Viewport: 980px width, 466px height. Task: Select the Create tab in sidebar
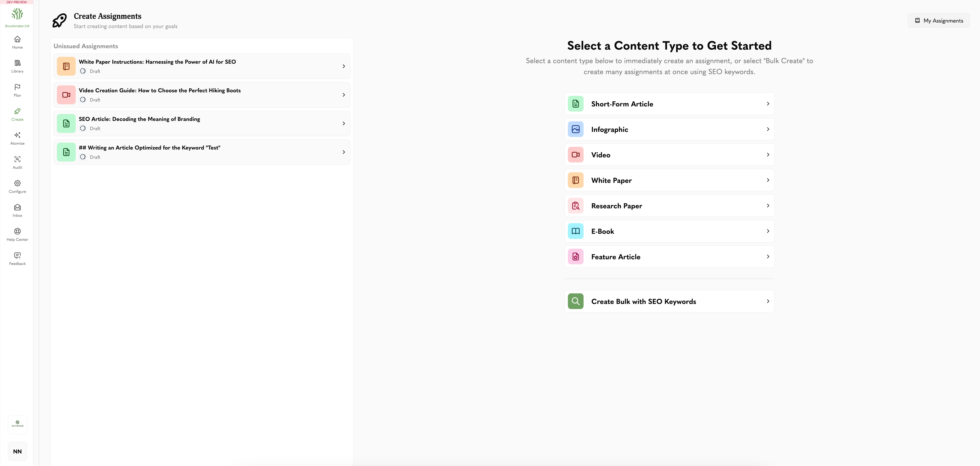[x=17, y=114]
